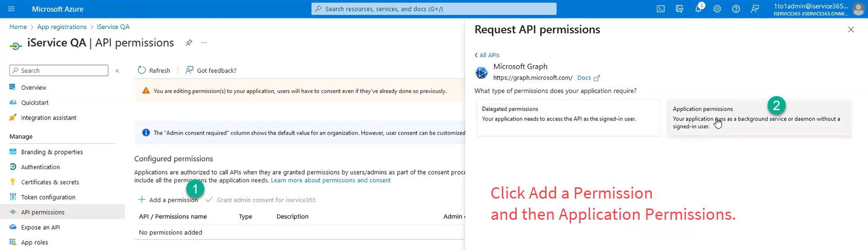Open the Azure portal hamburger menu
This screenshot has height=250, width=868.
[x=11, y=9]
